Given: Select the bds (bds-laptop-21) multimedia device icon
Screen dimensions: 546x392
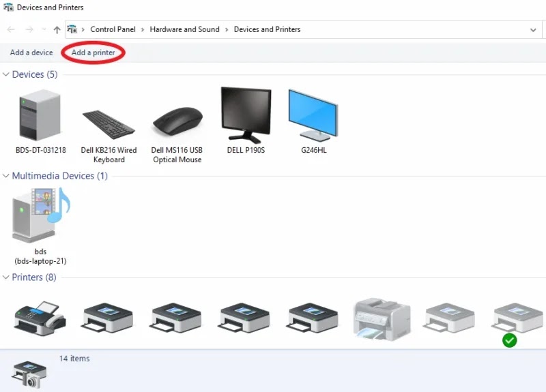Looking at the screenshot, I should point(41,215).
